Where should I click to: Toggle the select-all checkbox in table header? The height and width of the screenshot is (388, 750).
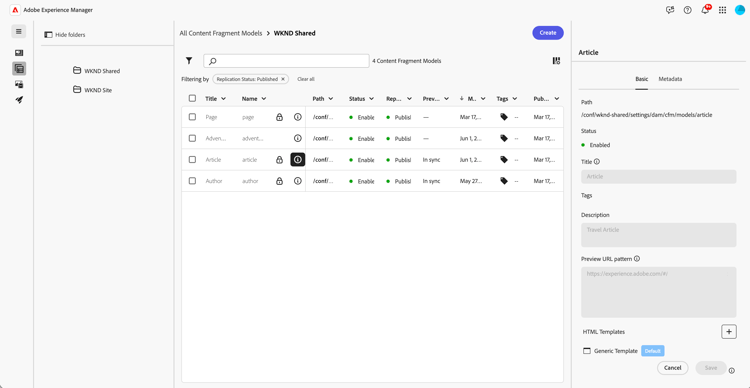coord(192,99)
